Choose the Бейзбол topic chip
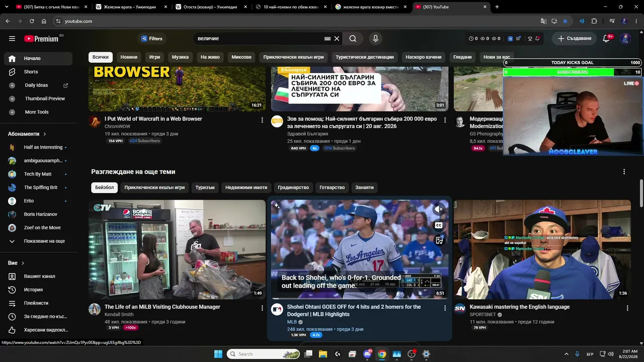This screenshot has height=362, width=644. (105, 188)
